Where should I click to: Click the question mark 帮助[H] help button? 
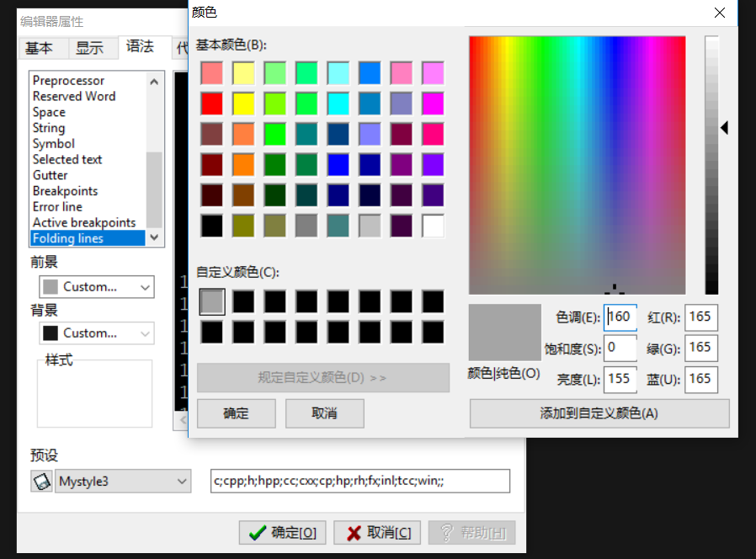(x=471, y=532)
